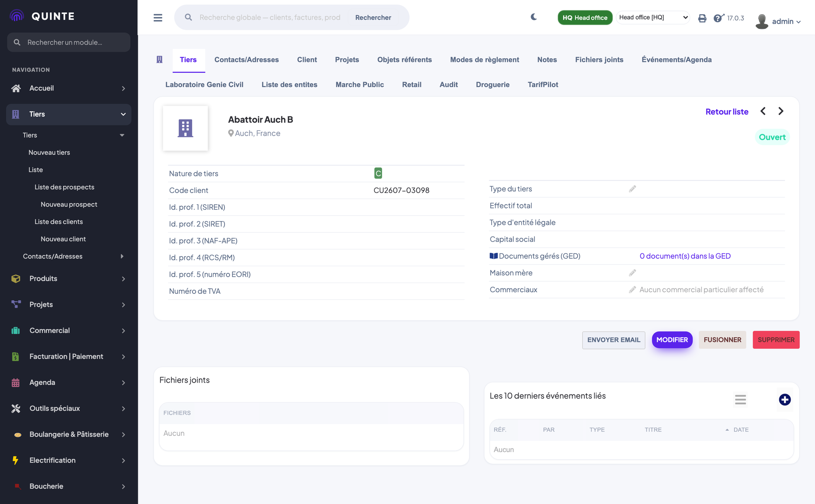Open the Contacts/Adresses tab

(x=246, y=59)
